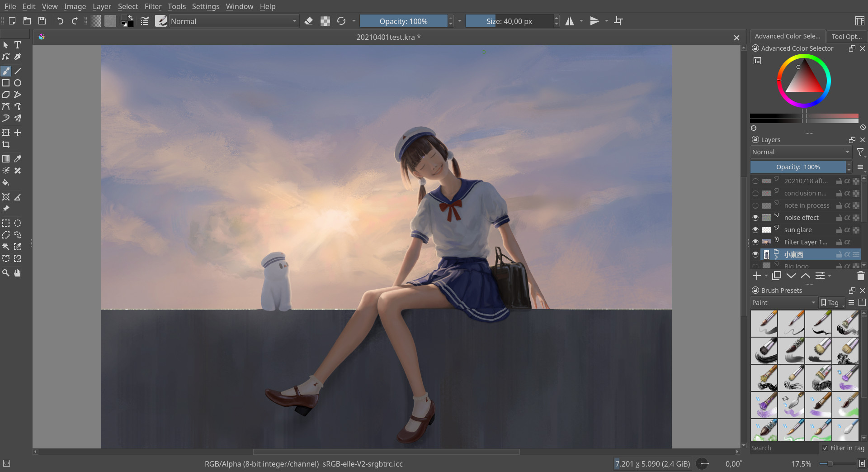Screen dimensions: 868x472
Task: Apply horizontal mirror to the canvas
Action: click(x=570, y=21)
